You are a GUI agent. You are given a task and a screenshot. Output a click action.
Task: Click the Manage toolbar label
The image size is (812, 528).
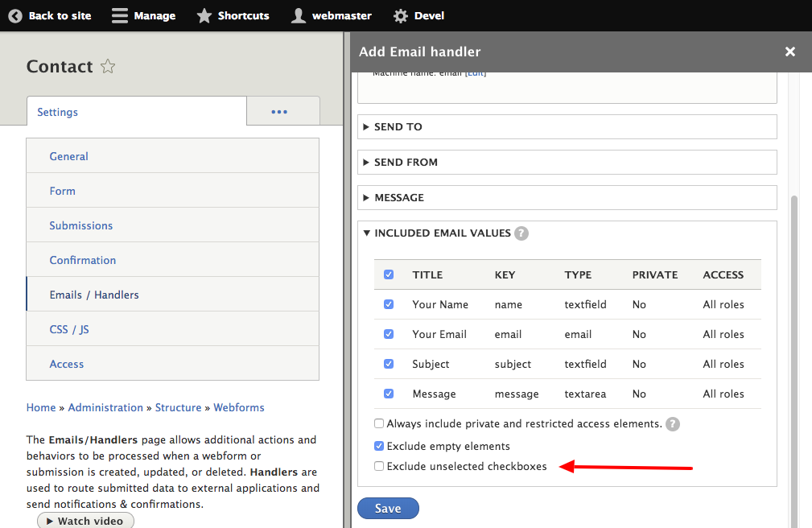[155, 16]
